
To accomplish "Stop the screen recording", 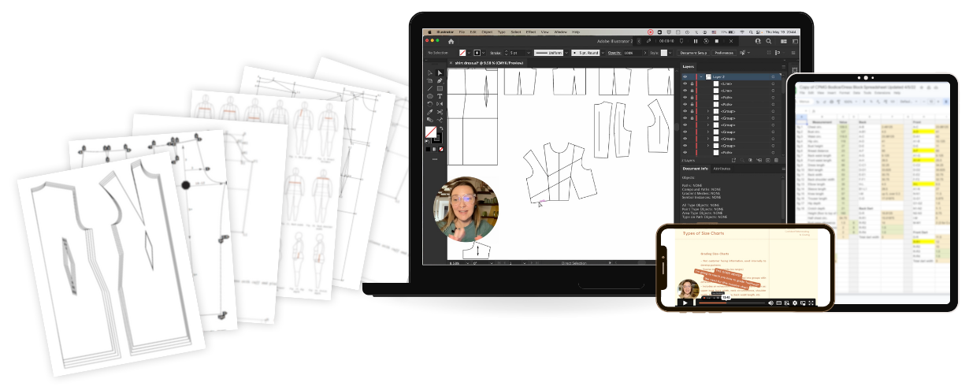I will (x=717, y=41).
